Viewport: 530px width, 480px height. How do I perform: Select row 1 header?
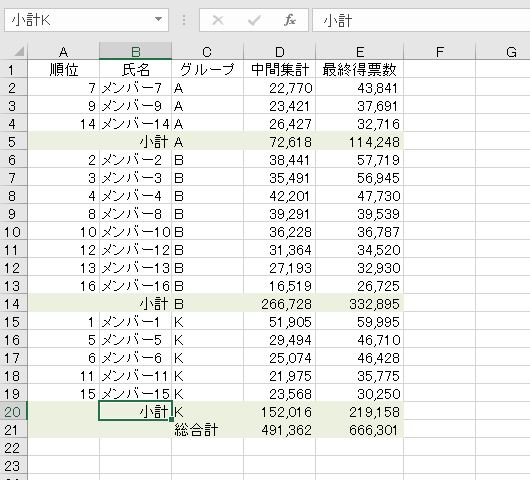click(14, 70)
